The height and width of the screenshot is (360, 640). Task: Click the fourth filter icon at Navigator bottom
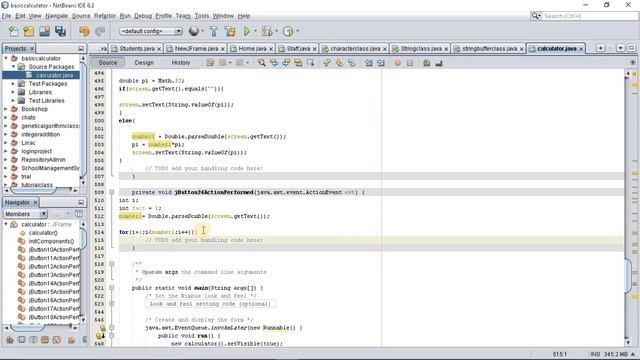tap(45, 340)
